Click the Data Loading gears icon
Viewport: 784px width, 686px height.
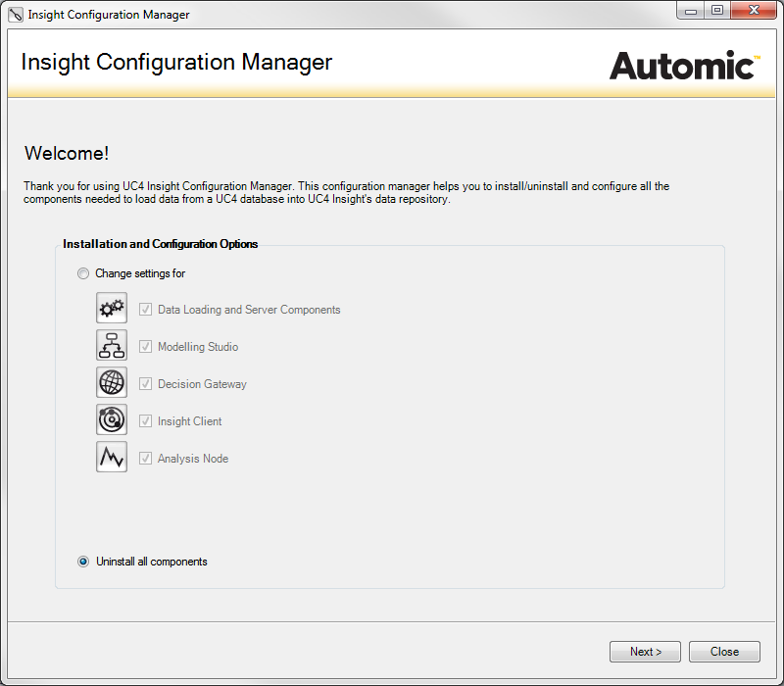(112, 308)
